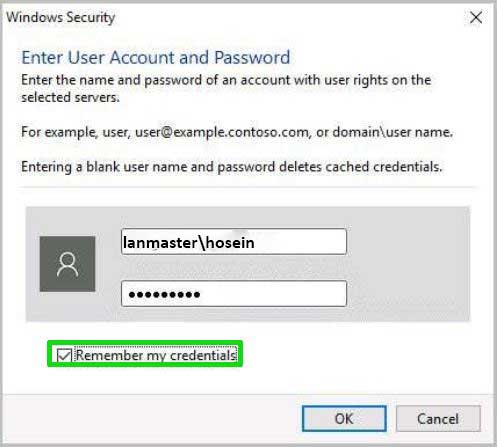Cancel the credential prompt
Image resolution: width=497 pixels, height=447 pixels.
coord(438,418)
